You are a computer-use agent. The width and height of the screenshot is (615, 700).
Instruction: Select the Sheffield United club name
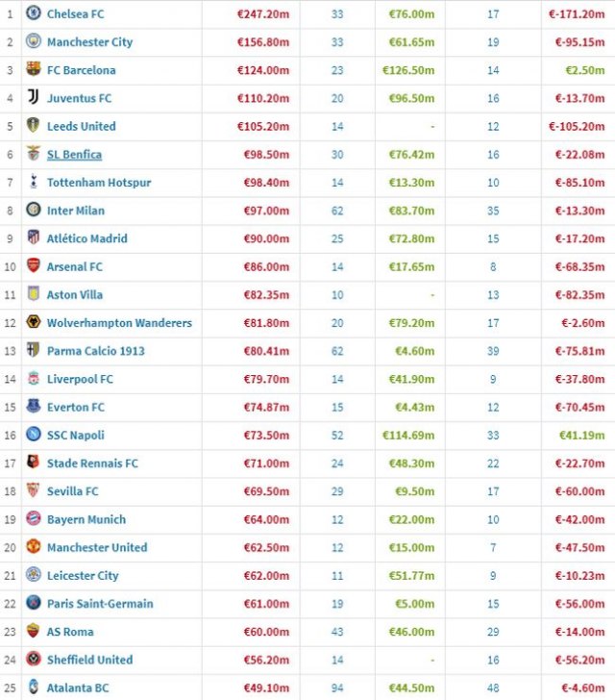(x=89, y=660)
